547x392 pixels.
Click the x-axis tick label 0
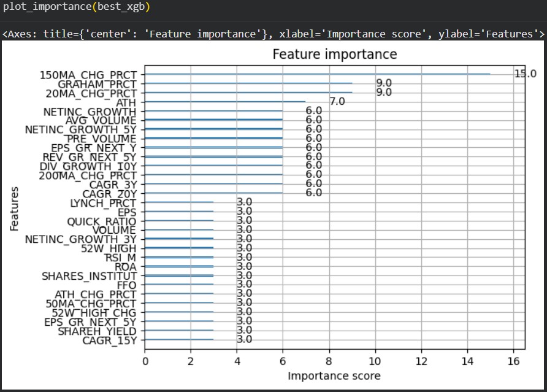point(145,361)
